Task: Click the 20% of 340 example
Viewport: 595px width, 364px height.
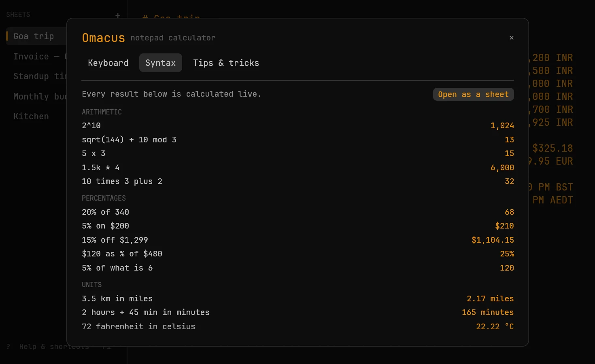Action: click(x=106, y=212)
